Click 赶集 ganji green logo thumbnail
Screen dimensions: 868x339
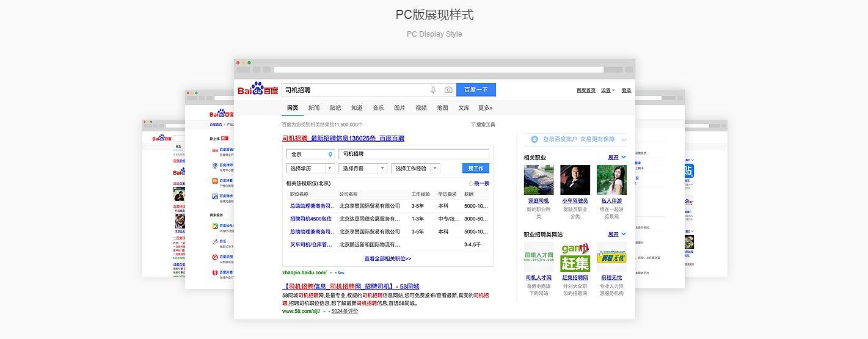575,257
